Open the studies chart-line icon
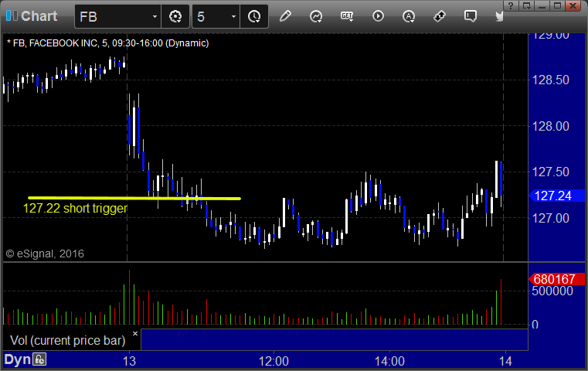588x371 pixels. click(316, 16)
